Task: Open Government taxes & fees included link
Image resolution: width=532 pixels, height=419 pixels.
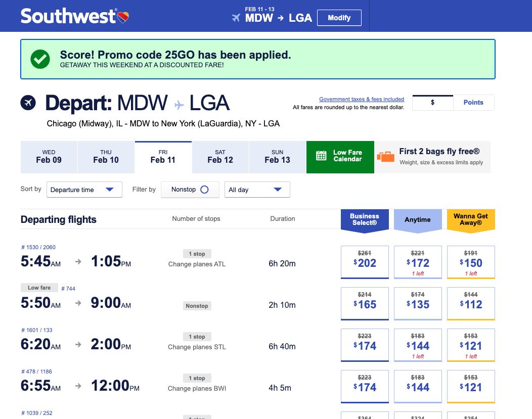Action: 362,99
